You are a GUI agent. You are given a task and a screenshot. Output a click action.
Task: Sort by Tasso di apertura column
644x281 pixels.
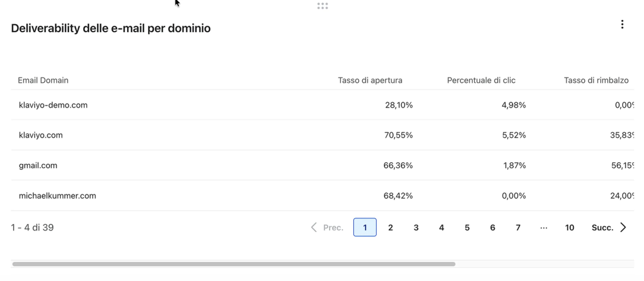[370, 80]
